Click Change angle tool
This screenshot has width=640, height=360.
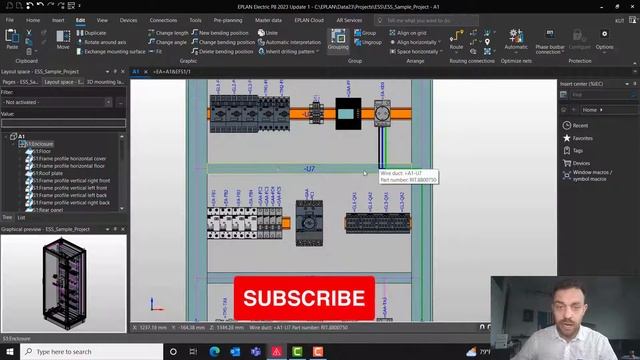pos(167,42)
